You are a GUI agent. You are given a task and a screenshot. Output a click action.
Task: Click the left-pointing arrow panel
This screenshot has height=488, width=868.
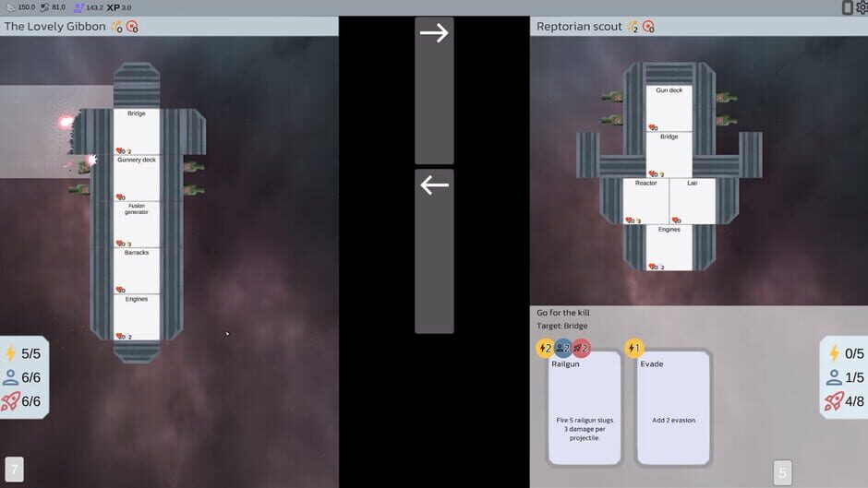click(434, 251)
